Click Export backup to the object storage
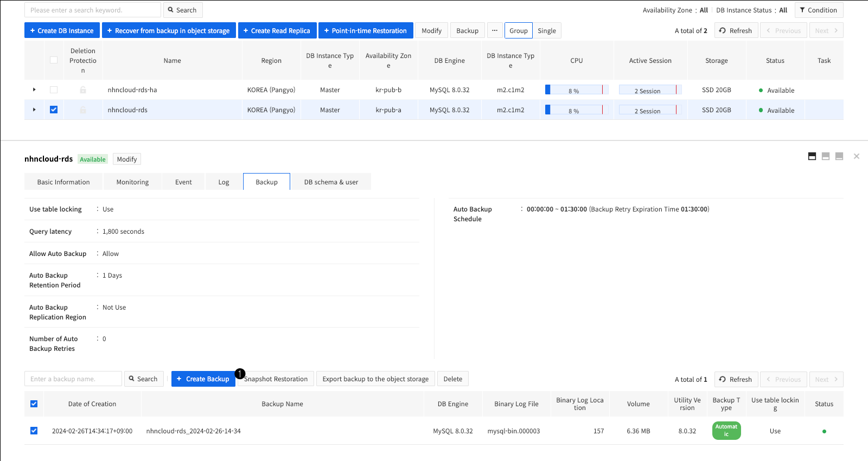The width and height of the screenshot is (868, 461). coord(375,379)
